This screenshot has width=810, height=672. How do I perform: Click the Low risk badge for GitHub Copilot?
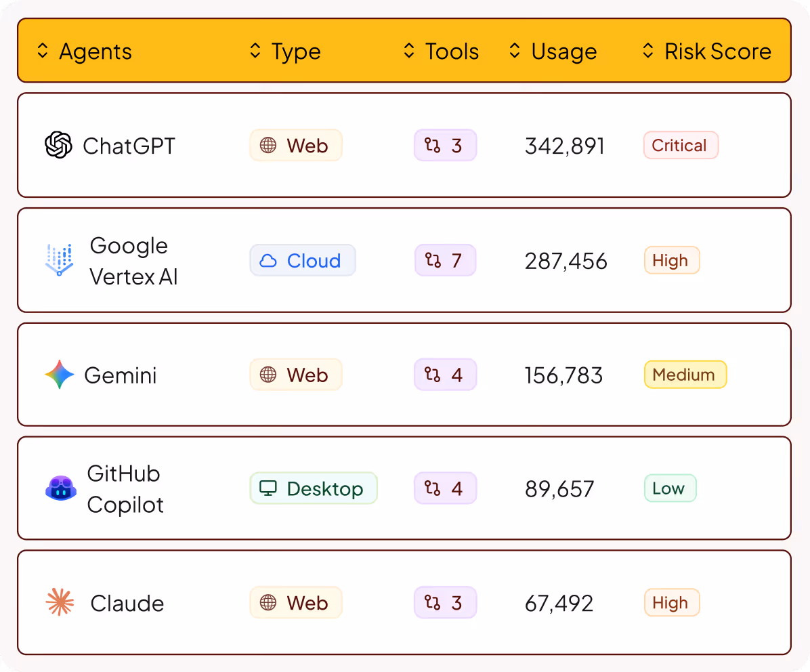pos(670,488)
